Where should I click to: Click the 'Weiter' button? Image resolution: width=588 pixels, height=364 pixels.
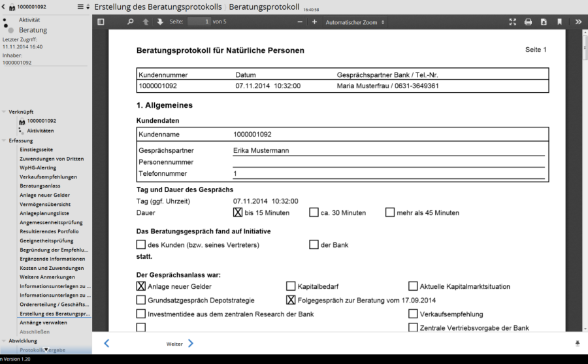point(180,343)
